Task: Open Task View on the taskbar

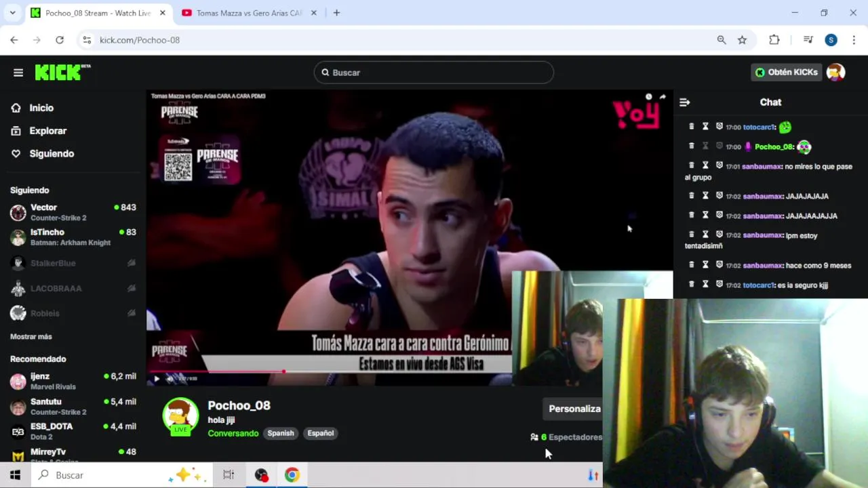Action: point(229,475)
